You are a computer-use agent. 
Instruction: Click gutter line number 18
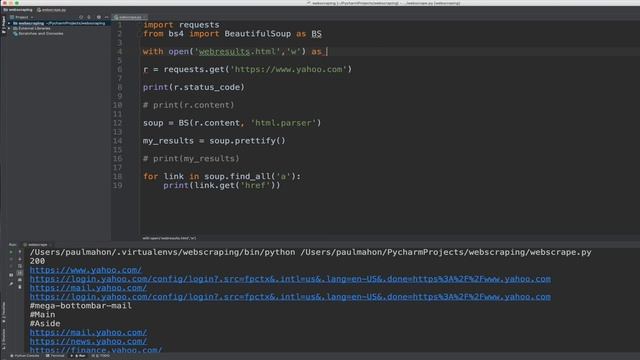pyautogui.click(x=118, y=176)
